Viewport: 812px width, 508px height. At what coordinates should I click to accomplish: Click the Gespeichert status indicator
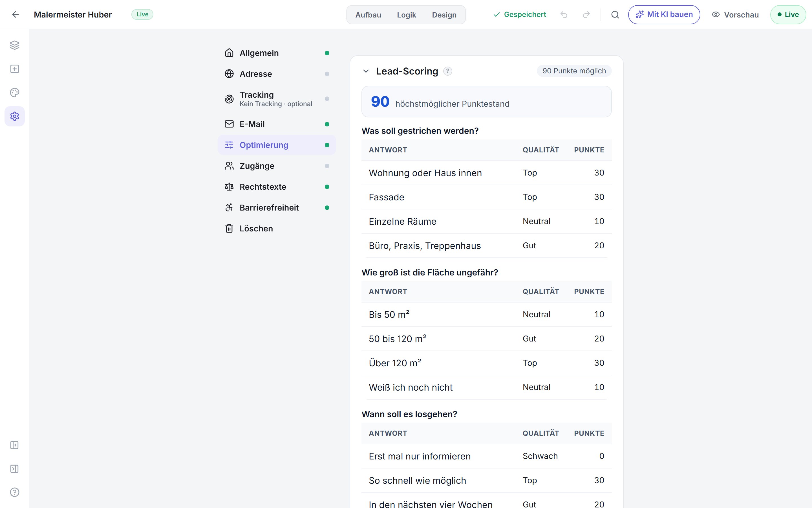520,14
